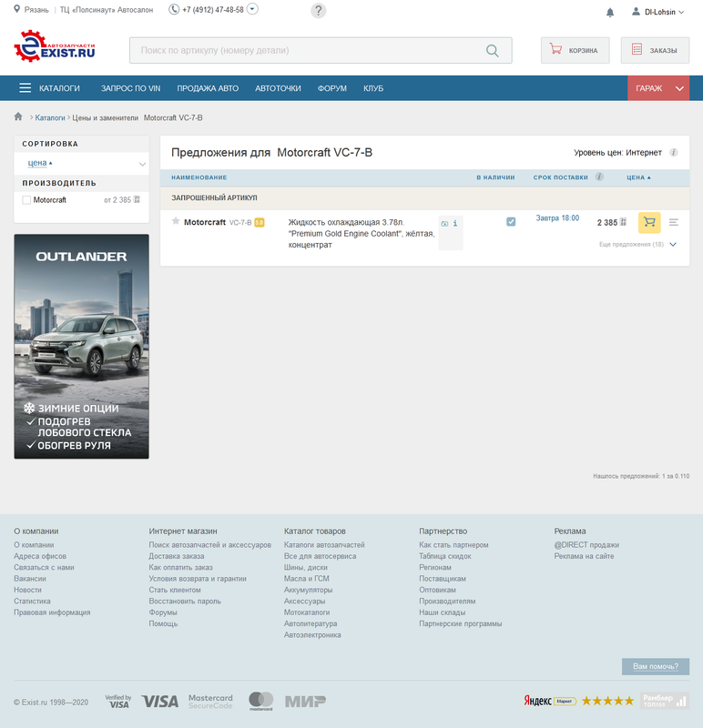Expand the Гараж dropdown
The image size is (703, 728).
click(658, 88)
